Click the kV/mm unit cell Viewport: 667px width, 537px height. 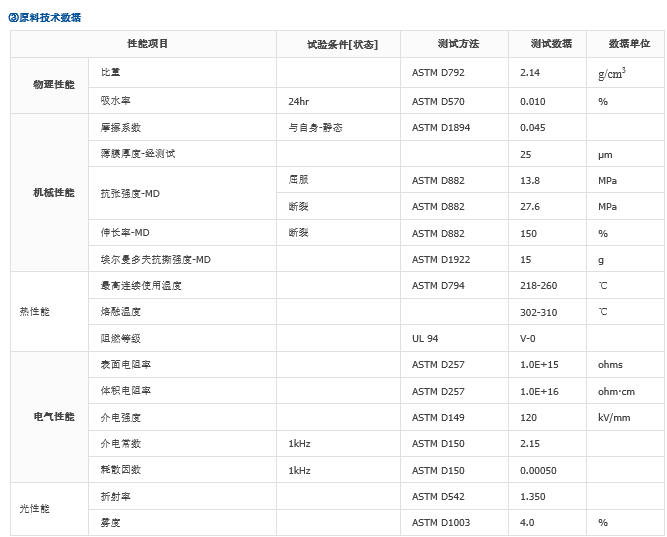coord(613,416)
